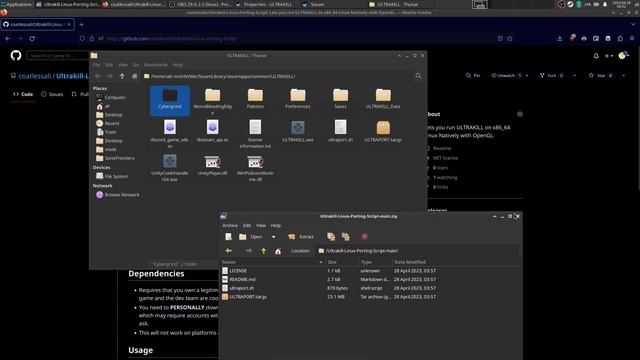Sort archive list by Type column
Screen dimensions: 640x360
pos(376,262)
